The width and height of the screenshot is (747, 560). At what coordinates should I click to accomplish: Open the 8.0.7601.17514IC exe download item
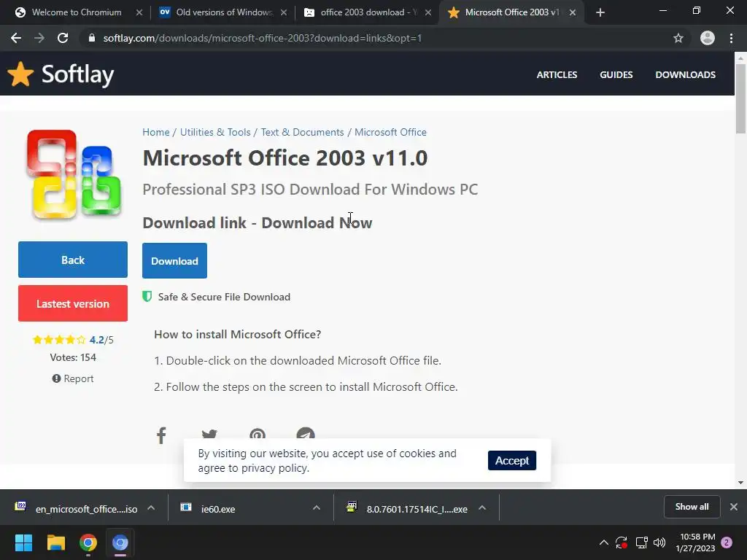click(409, 508)
